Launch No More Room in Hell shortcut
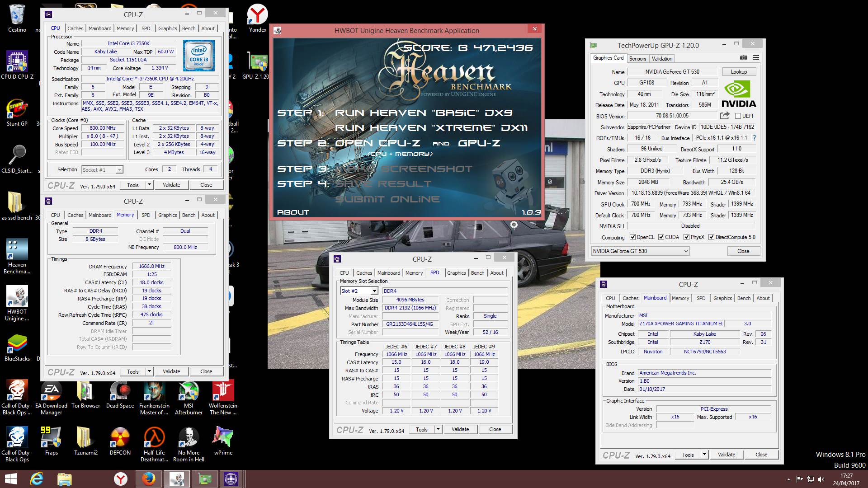 [189, 444]
